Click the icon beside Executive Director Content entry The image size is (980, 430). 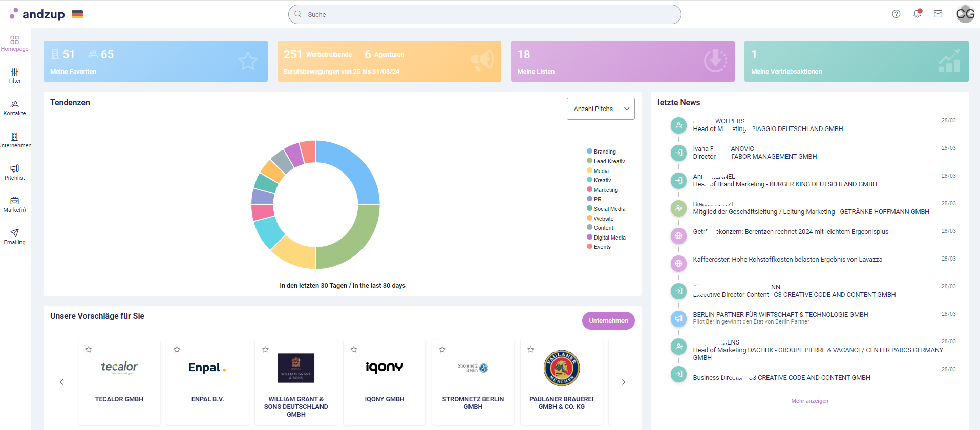pos(678,291)
